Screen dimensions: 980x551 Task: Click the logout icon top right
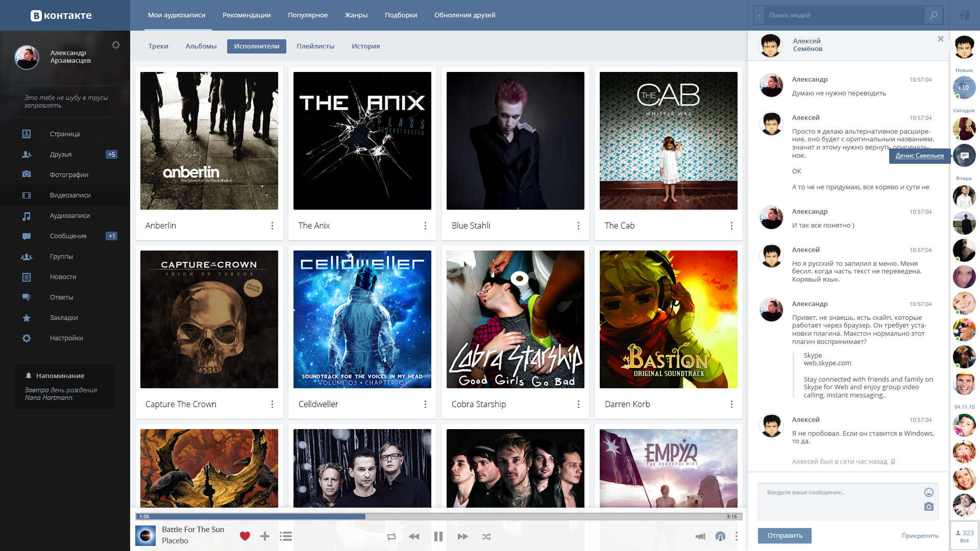(x=964, y=15)
